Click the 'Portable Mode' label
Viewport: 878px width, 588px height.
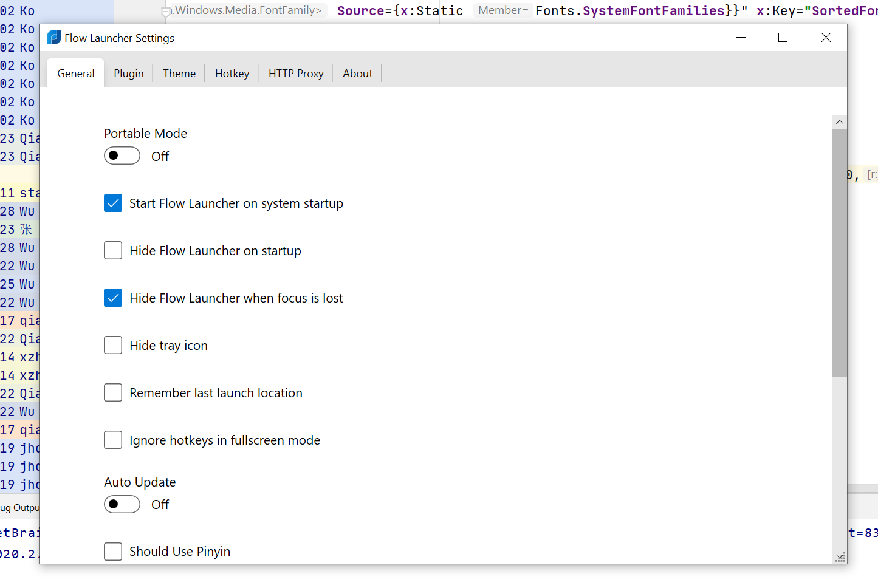145,134
